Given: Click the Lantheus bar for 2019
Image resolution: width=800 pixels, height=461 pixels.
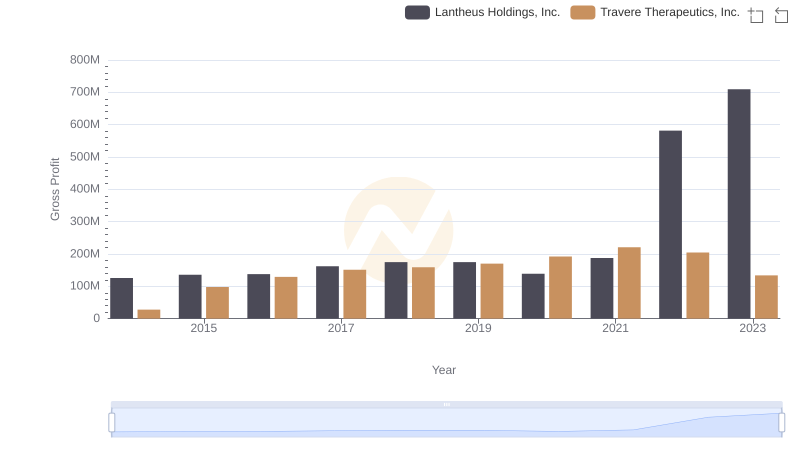Looking at the screenshot, I should tap(464, 290).
